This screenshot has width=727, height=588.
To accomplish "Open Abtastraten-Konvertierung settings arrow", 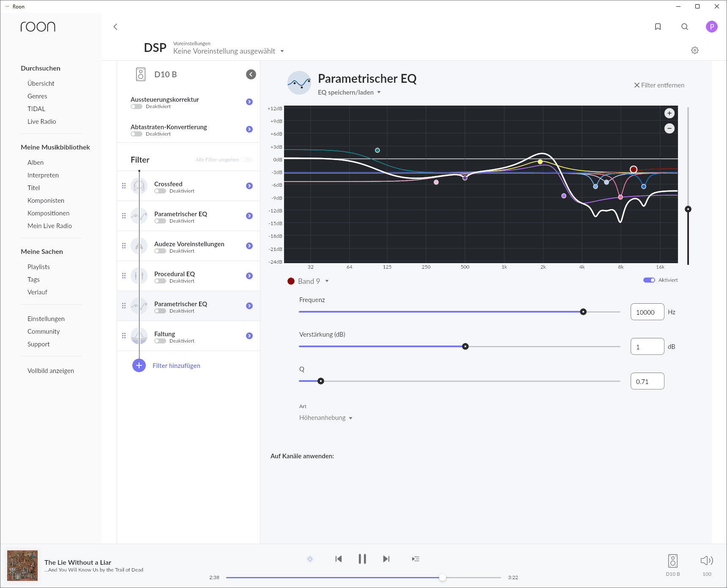I will click(249, 129).
